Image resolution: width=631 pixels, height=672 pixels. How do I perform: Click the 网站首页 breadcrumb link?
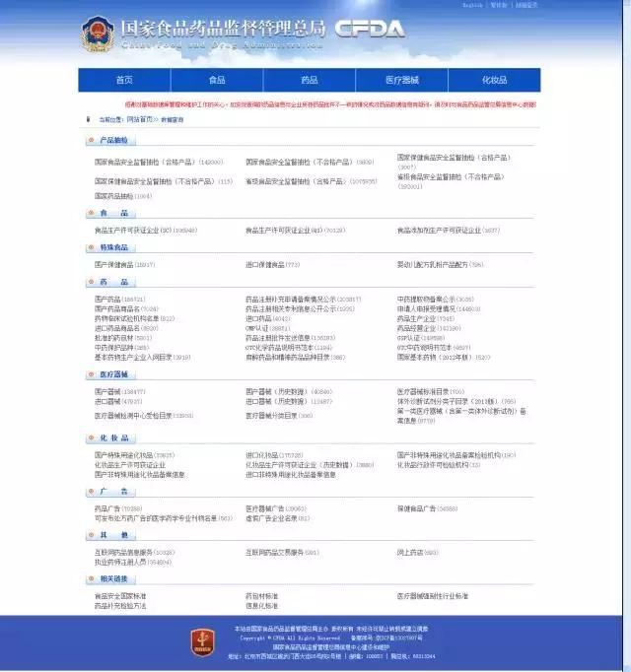click(x=139, y=119)
